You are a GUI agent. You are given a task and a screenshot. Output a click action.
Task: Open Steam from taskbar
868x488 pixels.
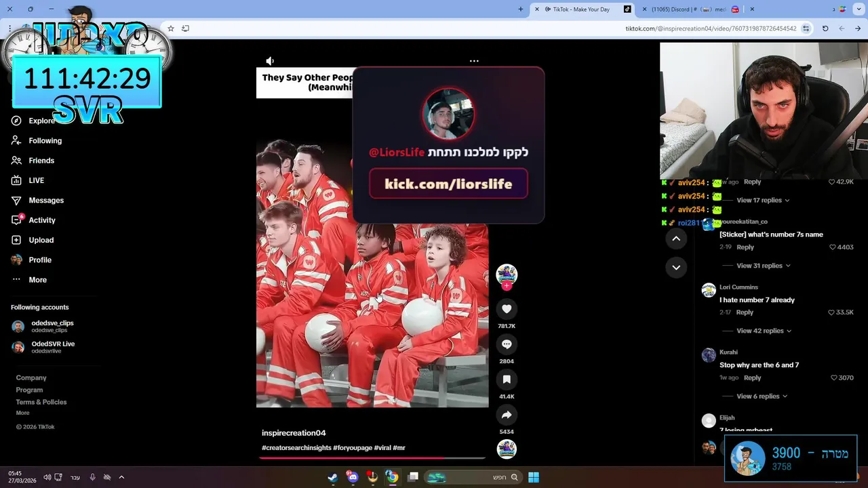[332, 477]
